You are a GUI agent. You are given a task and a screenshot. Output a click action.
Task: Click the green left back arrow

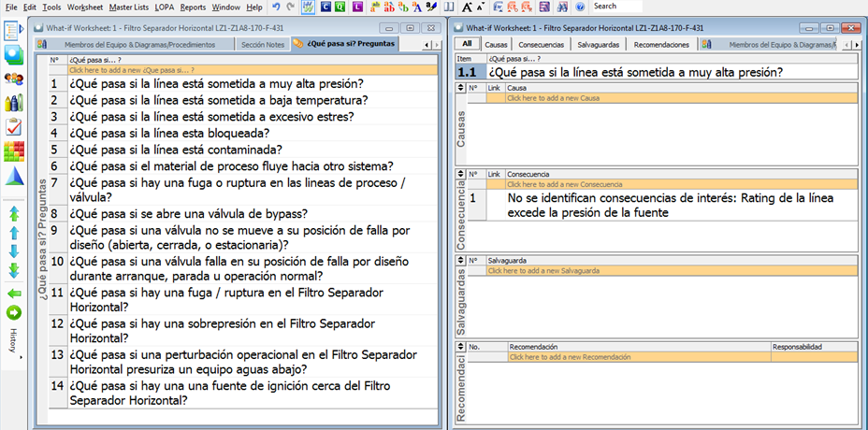(x=14, y=293)
